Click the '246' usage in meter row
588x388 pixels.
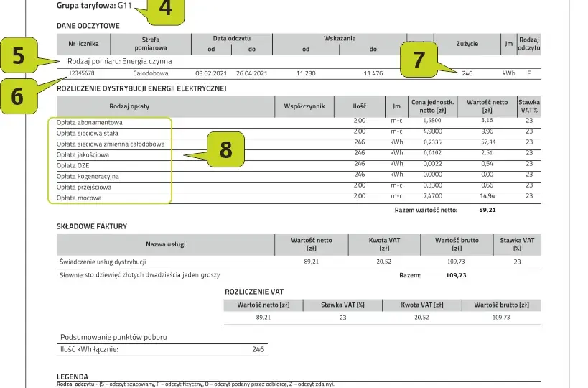click(467, 73)
